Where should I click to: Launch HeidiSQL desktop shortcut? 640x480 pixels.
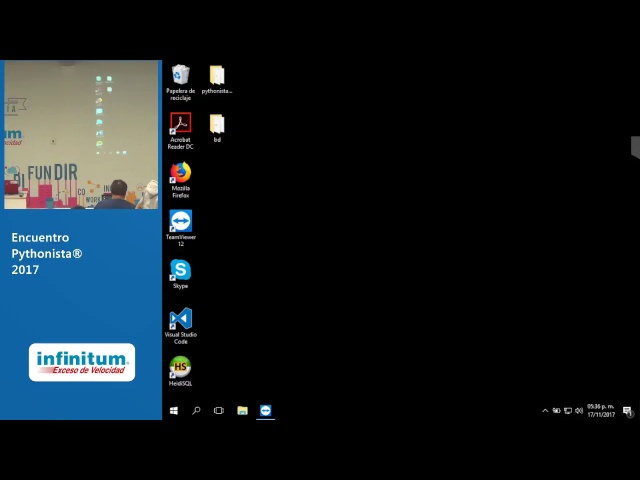pyautogui.click(x=180, y=371)
